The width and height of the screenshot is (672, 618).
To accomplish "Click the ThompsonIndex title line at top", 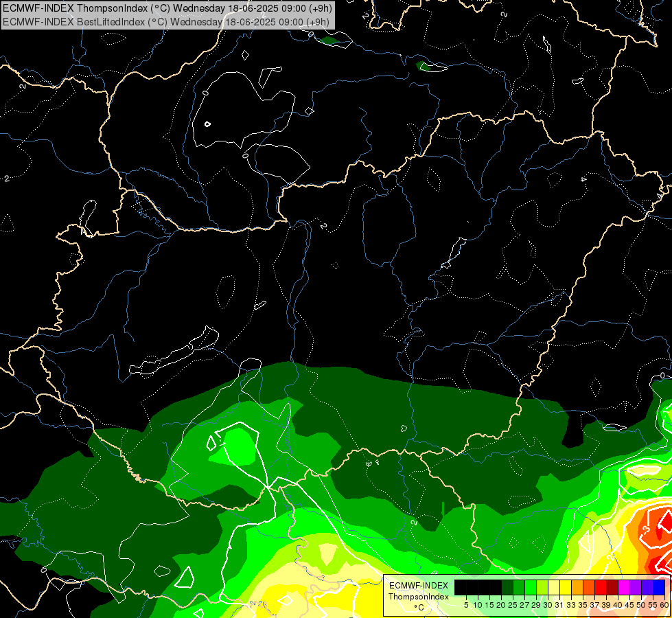I will point(167,8).
